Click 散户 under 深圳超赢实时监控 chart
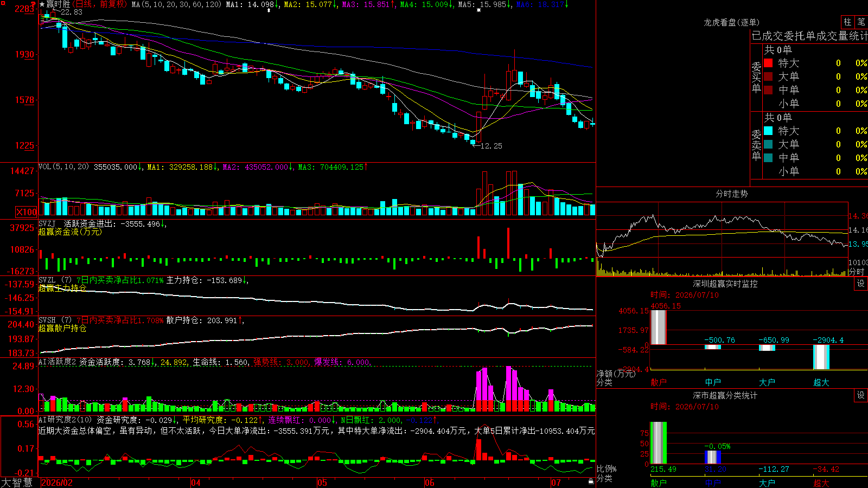The image size is (868, 488). [x=659, y=382]
